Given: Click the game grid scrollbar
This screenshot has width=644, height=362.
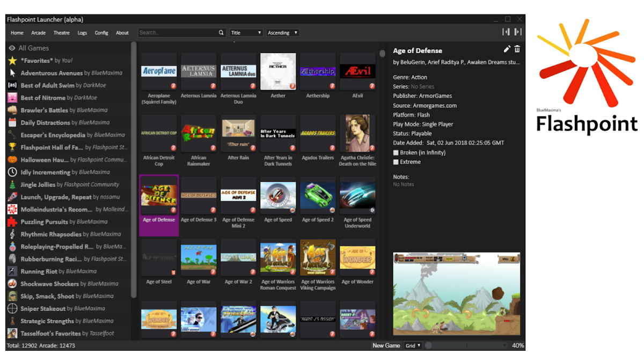Looking at the screenshot, I should [383, 54].
